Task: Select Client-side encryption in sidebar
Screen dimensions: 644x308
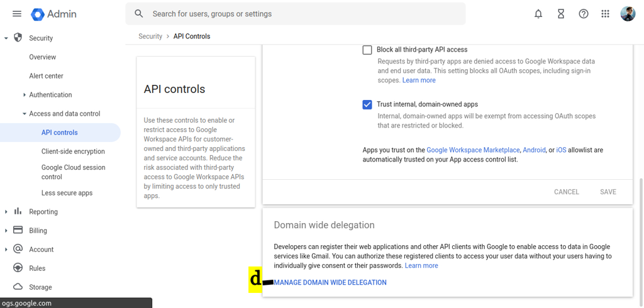Action: pos(73,151)
